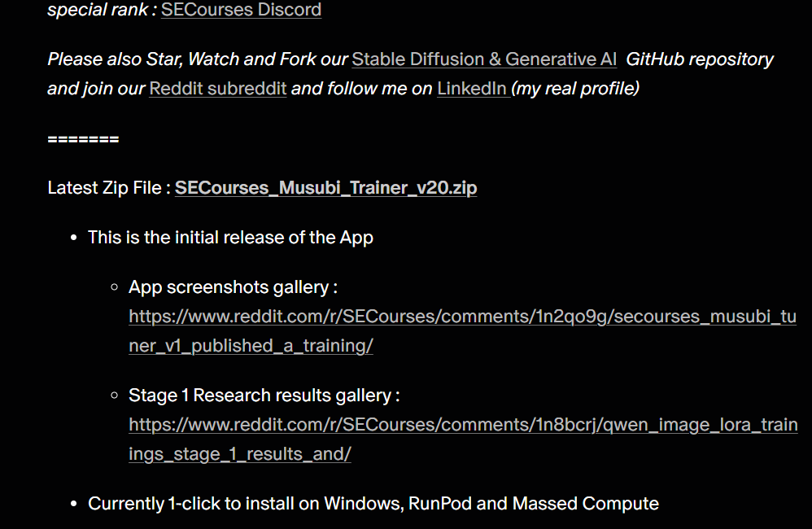
Task: Open the SECourses Discord link
Action: [241, 10]
